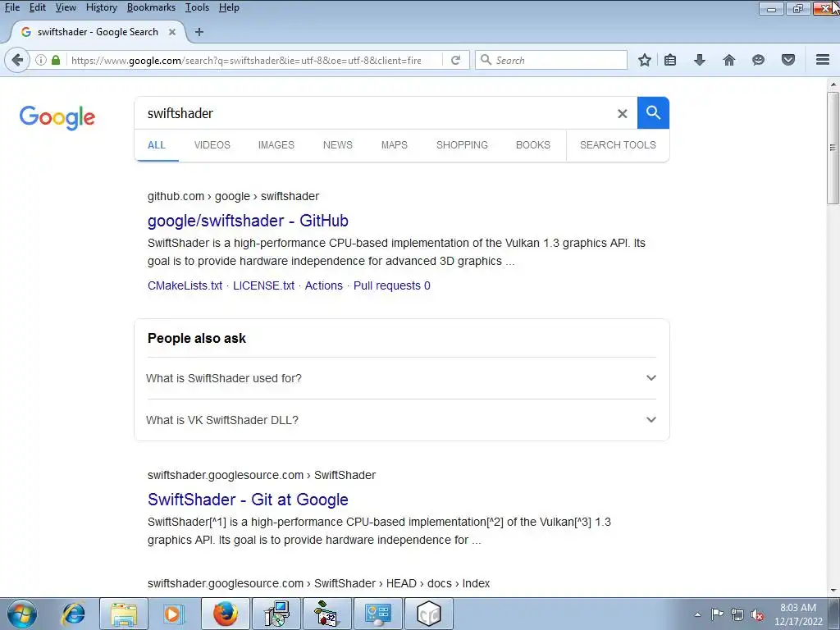Open SwiftShader - Git at Google result

tap(248, 500)
